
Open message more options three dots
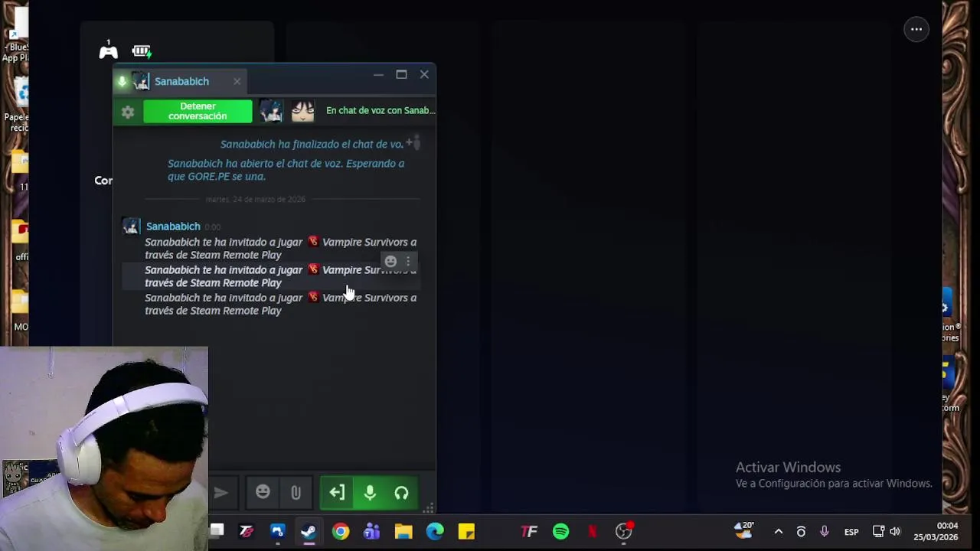coord(407,262)
